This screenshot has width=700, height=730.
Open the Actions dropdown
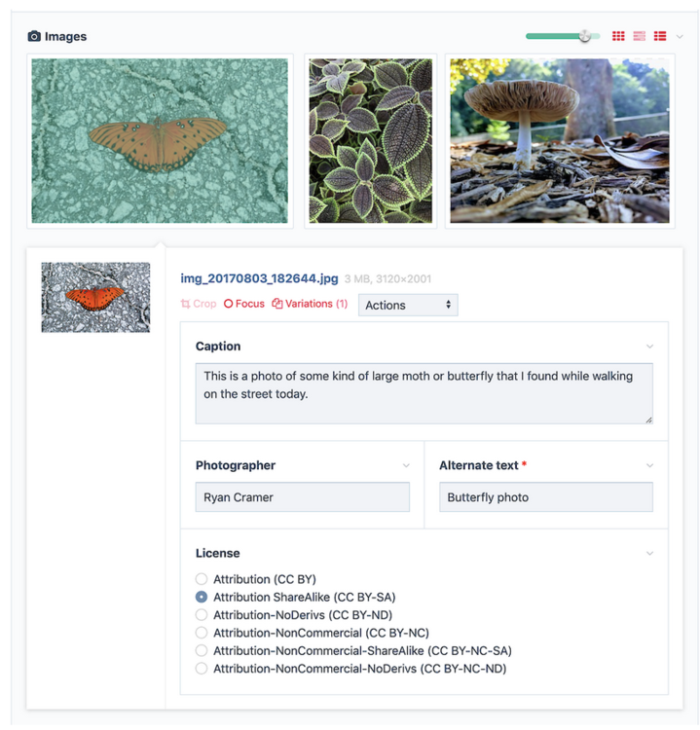coord(408,306)
